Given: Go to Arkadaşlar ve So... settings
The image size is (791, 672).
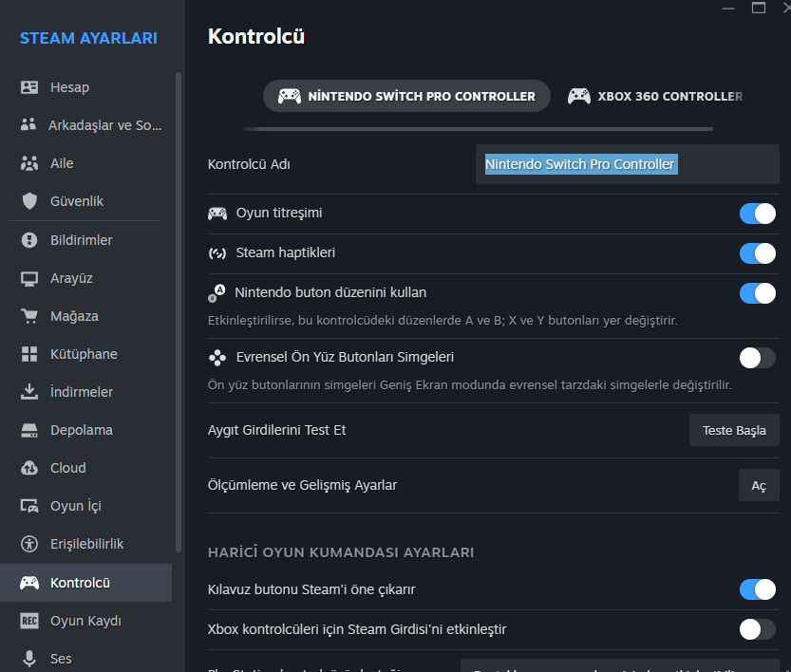Looking at the screenshot, I should point(85,125).
